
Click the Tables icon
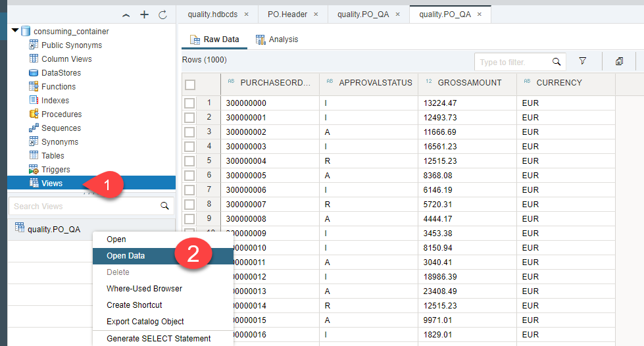pos(34,155)
